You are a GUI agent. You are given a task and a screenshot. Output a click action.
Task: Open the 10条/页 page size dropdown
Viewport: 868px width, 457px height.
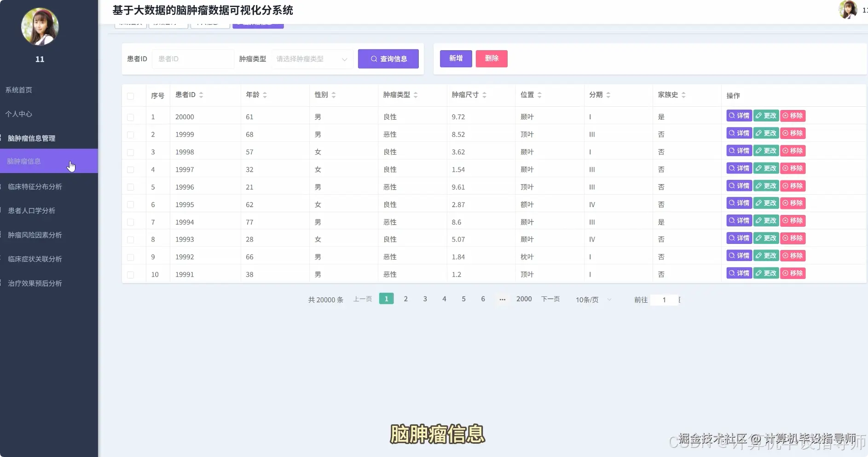(x=592, y=299)
